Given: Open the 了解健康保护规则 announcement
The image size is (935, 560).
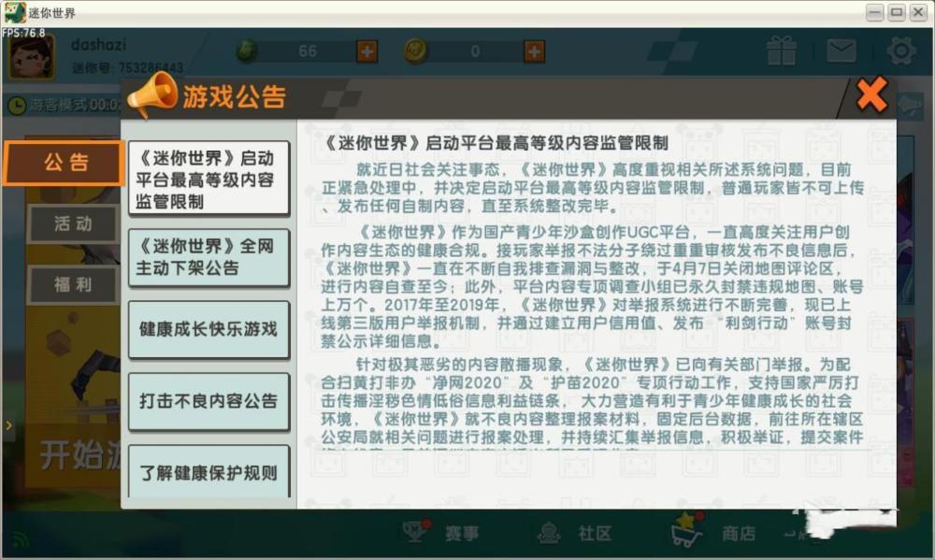Looking at the screenshot, I should coord(209,471).
